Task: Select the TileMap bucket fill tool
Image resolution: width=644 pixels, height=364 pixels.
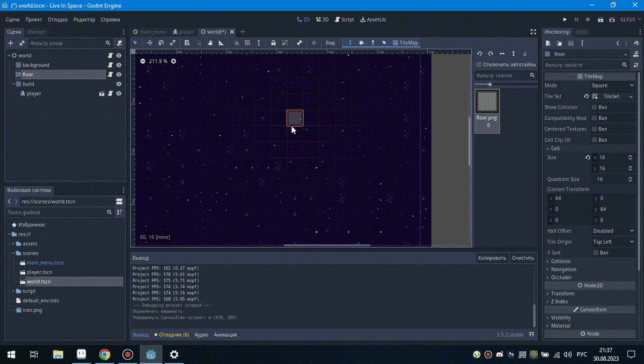Action: [362, 42]
